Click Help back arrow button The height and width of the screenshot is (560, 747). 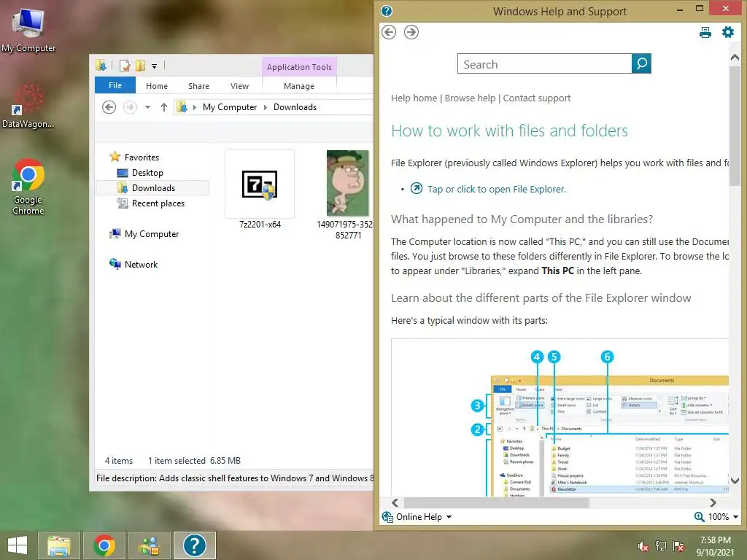[389, 32]
